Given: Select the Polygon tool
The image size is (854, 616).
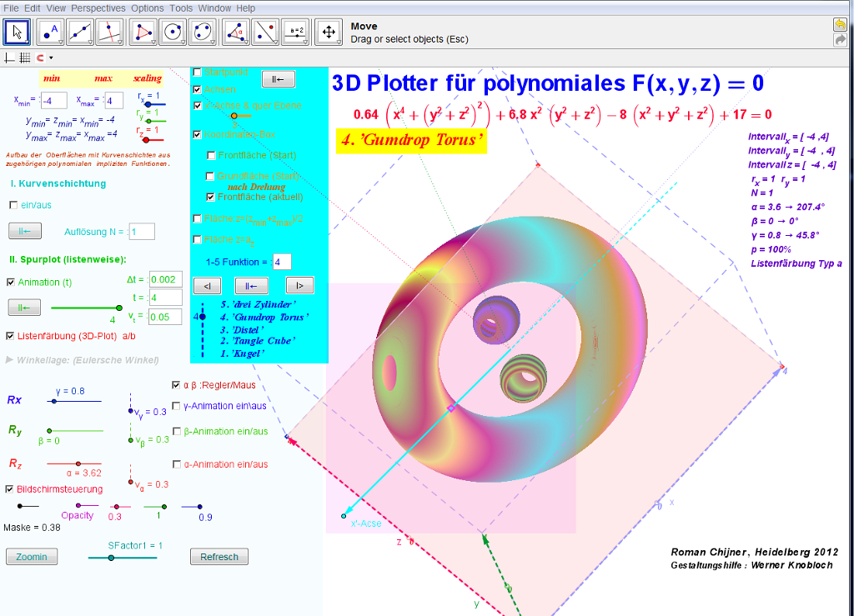Looking at the screenshot, I should tap(143, 32).
